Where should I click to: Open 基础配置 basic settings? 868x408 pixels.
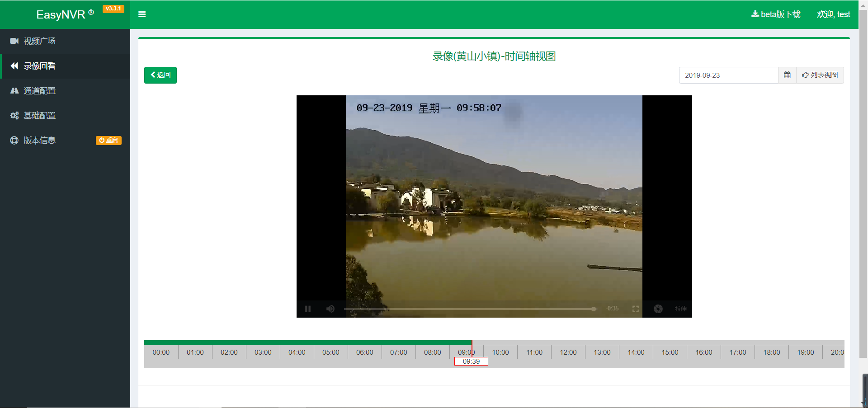click(40, 116)
